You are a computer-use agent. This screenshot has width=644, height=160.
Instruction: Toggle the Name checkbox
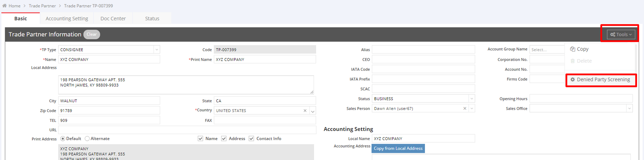[x=200, y=139]
